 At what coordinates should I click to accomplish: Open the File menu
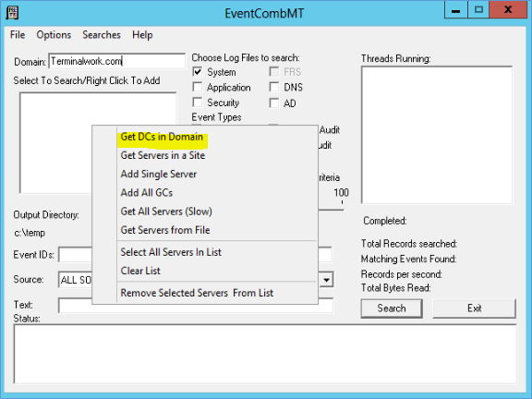click(18, 35)
